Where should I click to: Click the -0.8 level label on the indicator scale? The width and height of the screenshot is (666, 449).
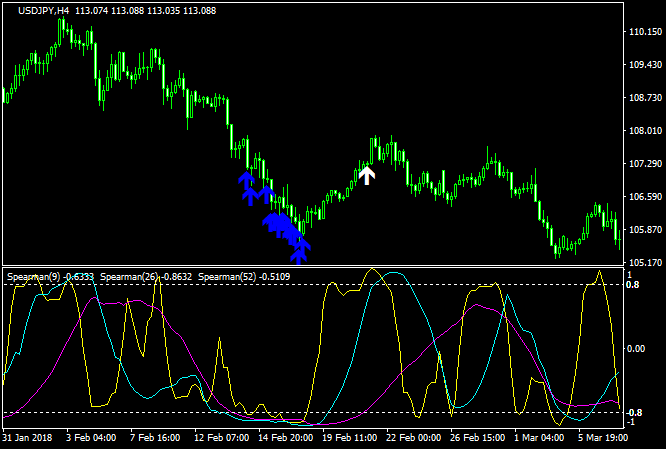click(632, 412)
